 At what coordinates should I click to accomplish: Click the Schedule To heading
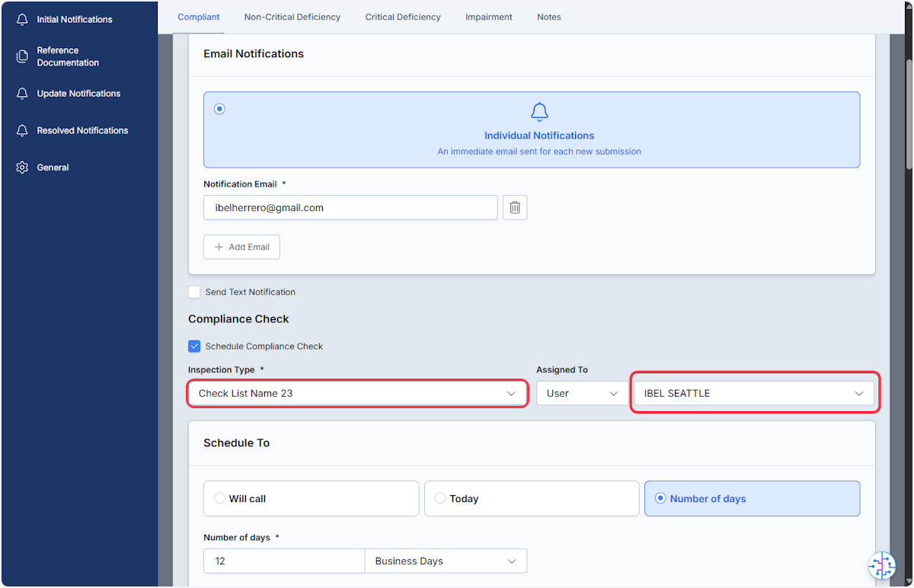236,443
